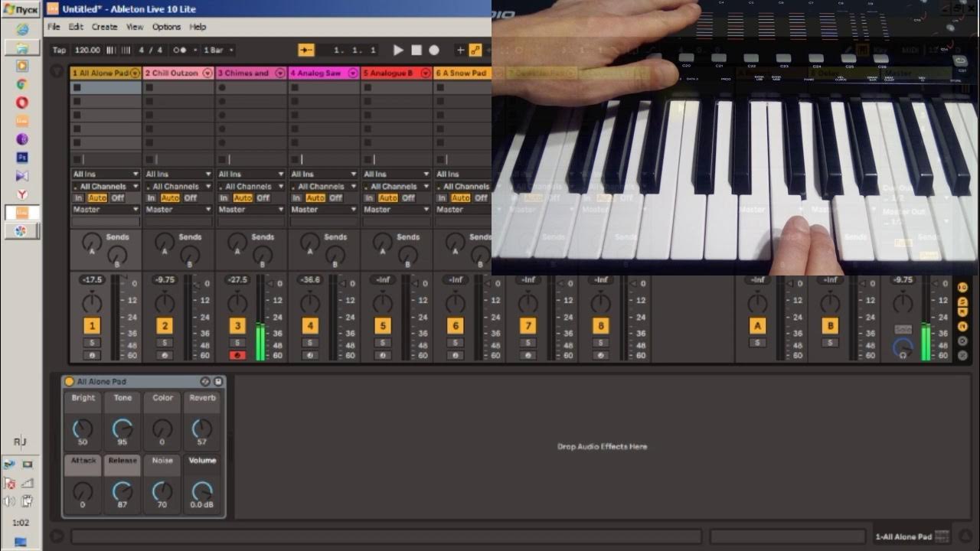Click track 1 Send A knob
Viewport: 980px width, 551px height.
(92, 242)
